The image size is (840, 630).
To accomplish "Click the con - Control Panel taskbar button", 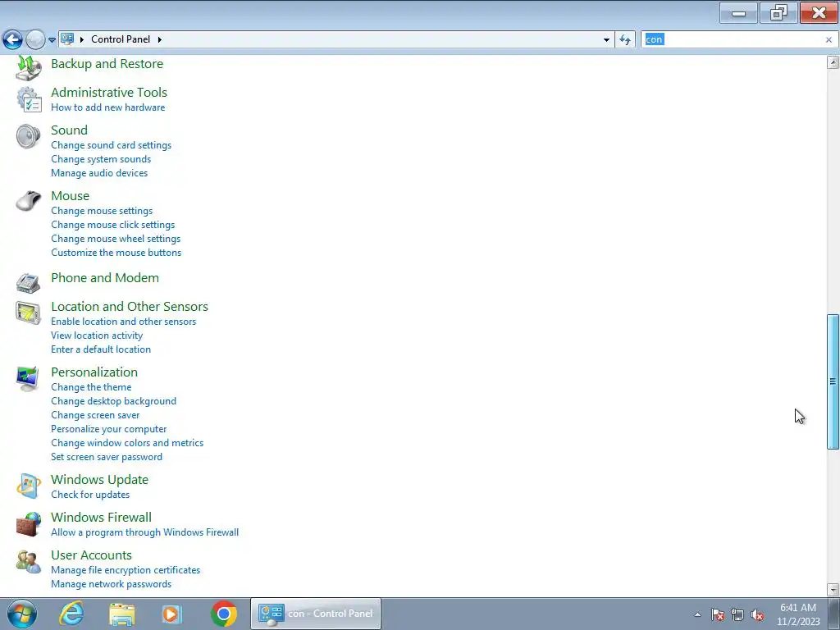I will pos(316,614).
